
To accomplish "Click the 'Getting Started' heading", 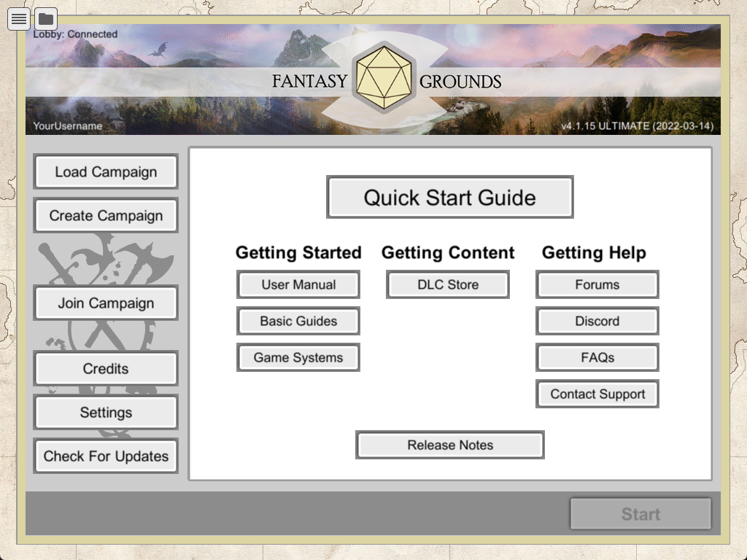I will click(x=298, y=252).
